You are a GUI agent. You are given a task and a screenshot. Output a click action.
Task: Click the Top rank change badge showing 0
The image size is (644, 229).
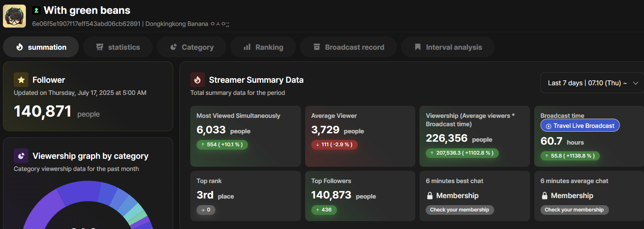click(206, 210)
